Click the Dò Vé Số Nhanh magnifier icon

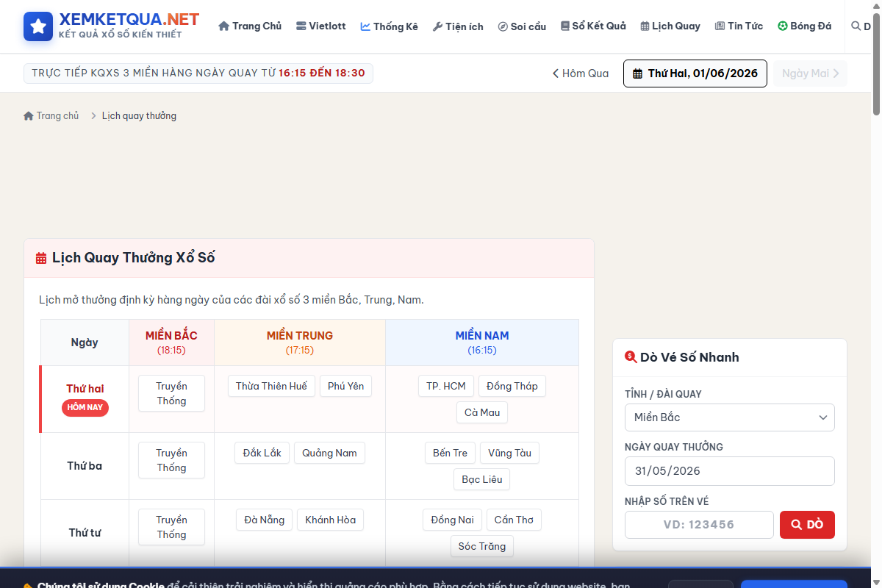[x=631, y=357]
